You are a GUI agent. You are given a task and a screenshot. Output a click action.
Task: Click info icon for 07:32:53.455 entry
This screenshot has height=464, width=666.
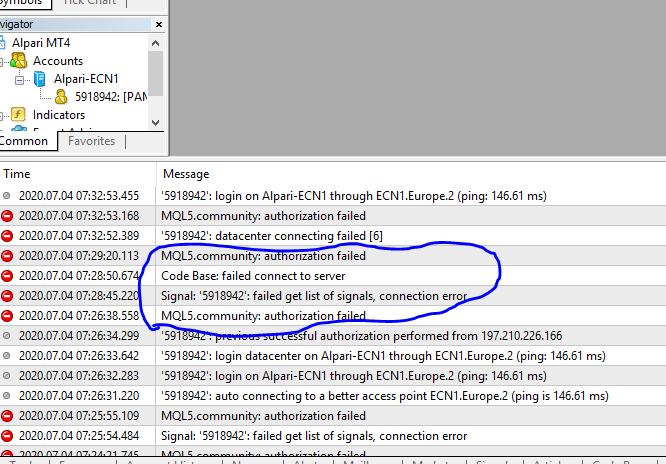pyautogui.click(x=6, y=196)
